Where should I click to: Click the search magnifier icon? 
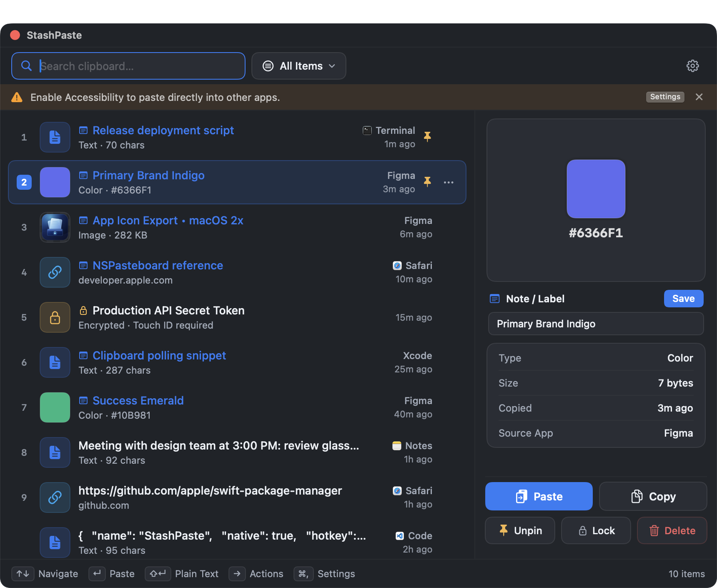tap(26, 66)
